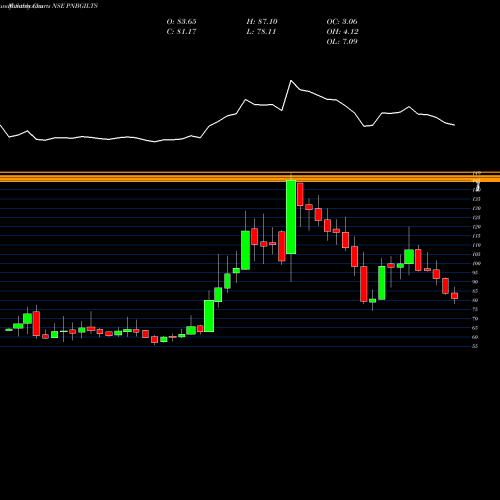Click the 65 price axis label
This screenshot has height=500, width=500.
coord(475,328)
